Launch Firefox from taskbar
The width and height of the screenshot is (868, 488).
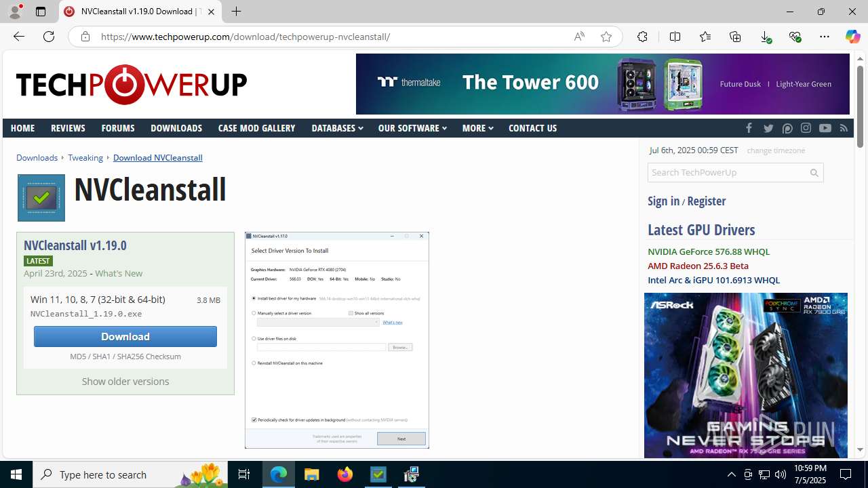click(345, 474)
